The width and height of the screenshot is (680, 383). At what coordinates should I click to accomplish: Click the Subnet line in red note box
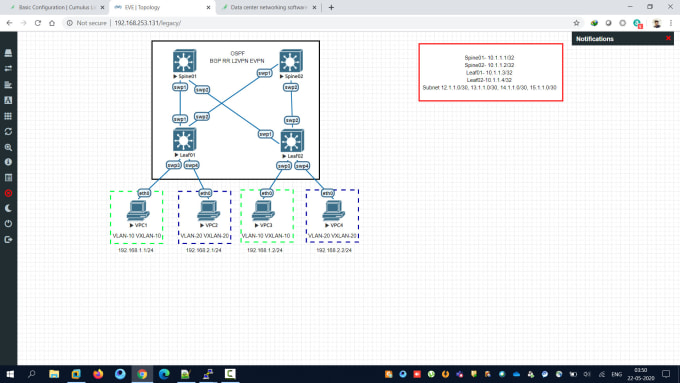(489, 88)
